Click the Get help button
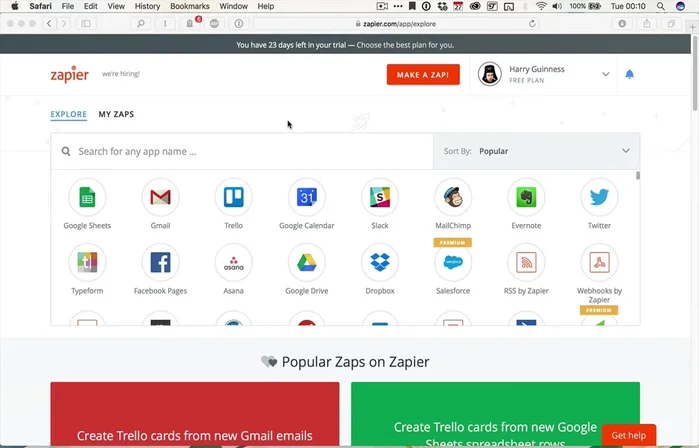The image size is (699, 448). [628, 436]
